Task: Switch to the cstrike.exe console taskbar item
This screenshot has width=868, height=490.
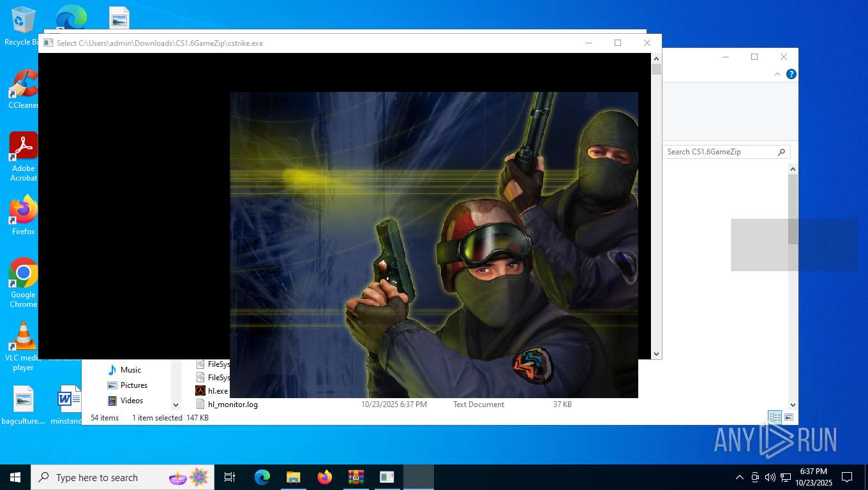Action: click(x=387, y=477)
